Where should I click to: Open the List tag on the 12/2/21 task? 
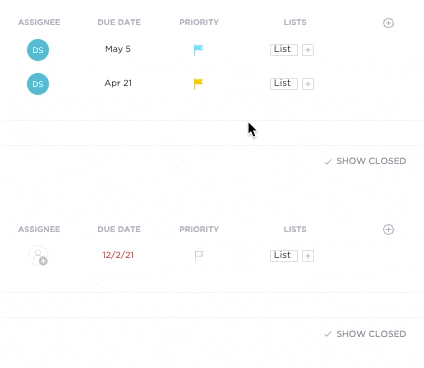click(x=284, y=256)
